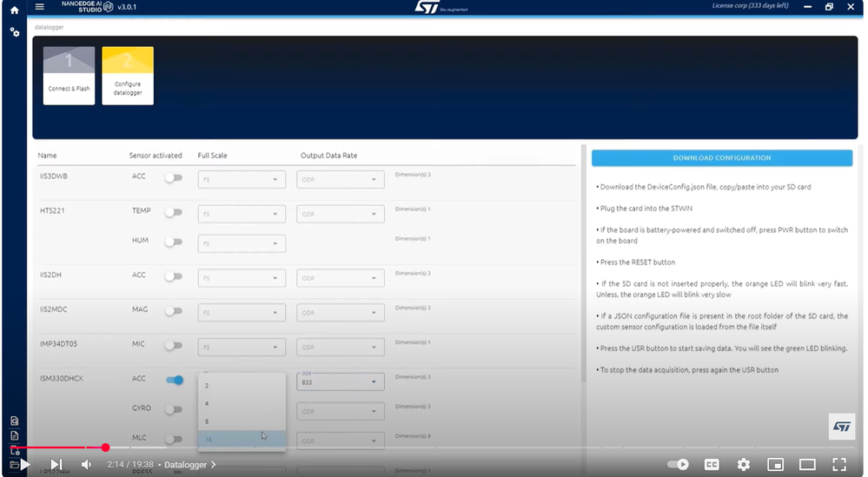868x477 pixels.
Task: Expand HTS221 TEMP ODR dropdown
Action: 340,214
